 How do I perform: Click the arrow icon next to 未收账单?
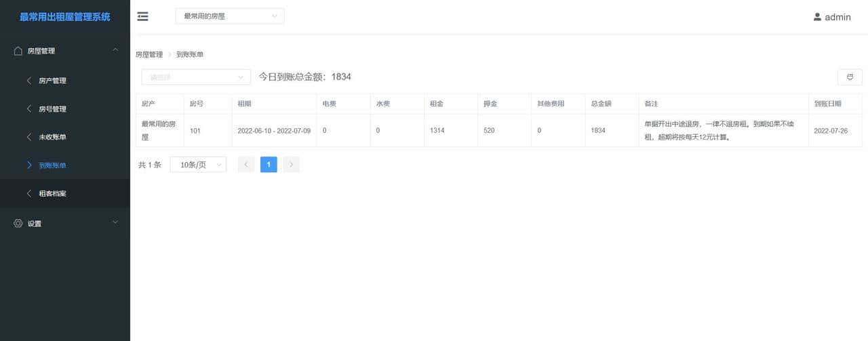coord(28,137)
